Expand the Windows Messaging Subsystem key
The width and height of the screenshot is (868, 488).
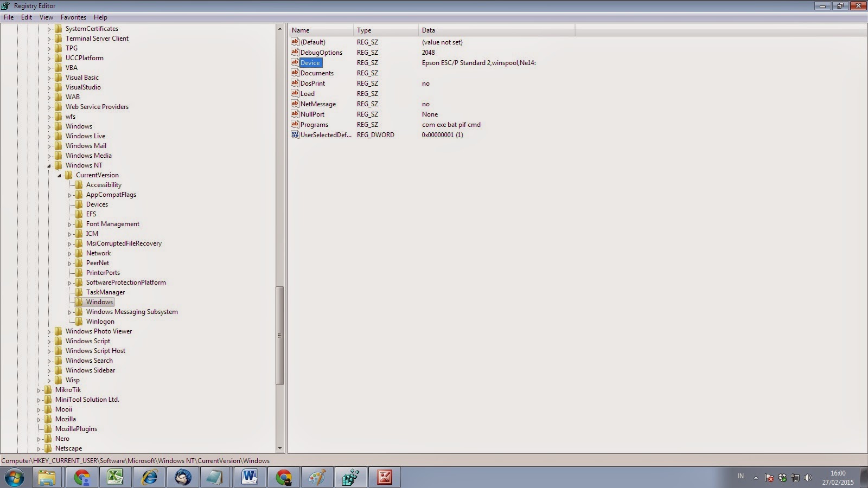tap(69, 312)
